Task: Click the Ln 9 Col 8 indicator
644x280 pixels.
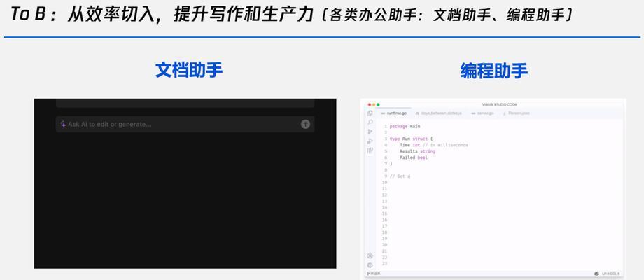Action: click(x=610, y=274)
